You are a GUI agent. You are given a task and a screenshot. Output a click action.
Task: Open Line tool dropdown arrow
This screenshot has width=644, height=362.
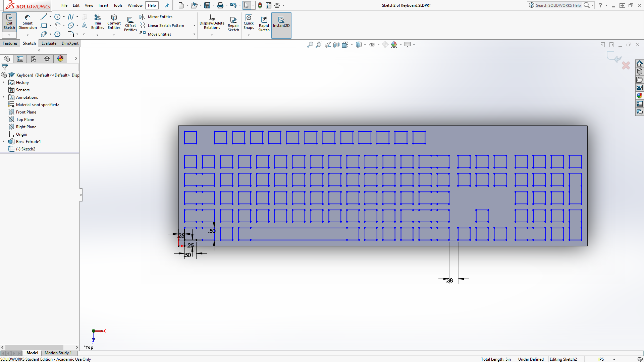(x=50, y=17)
